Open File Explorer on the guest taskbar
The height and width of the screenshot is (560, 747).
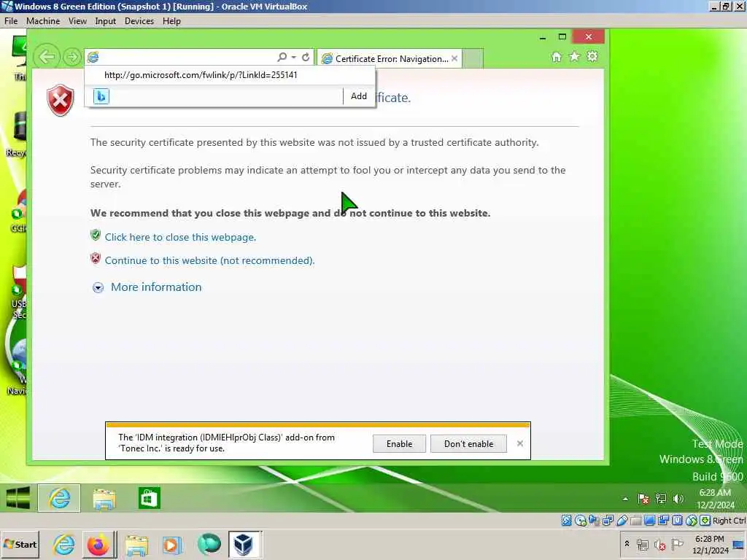pyautogui.click(x=104, y=499)
